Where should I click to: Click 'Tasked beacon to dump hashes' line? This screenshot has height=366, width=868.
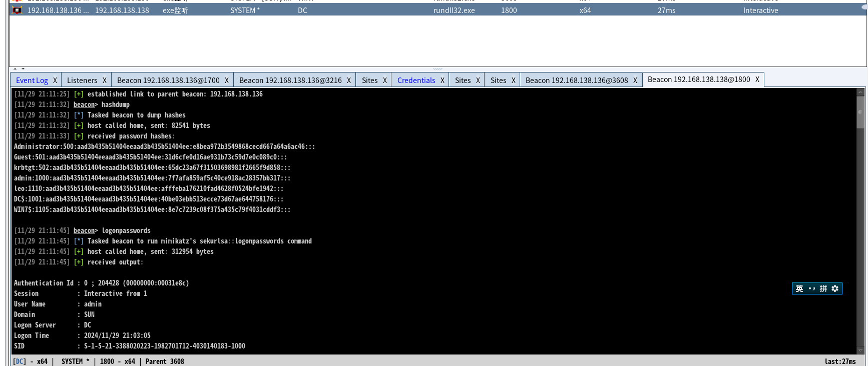point(100,115)
